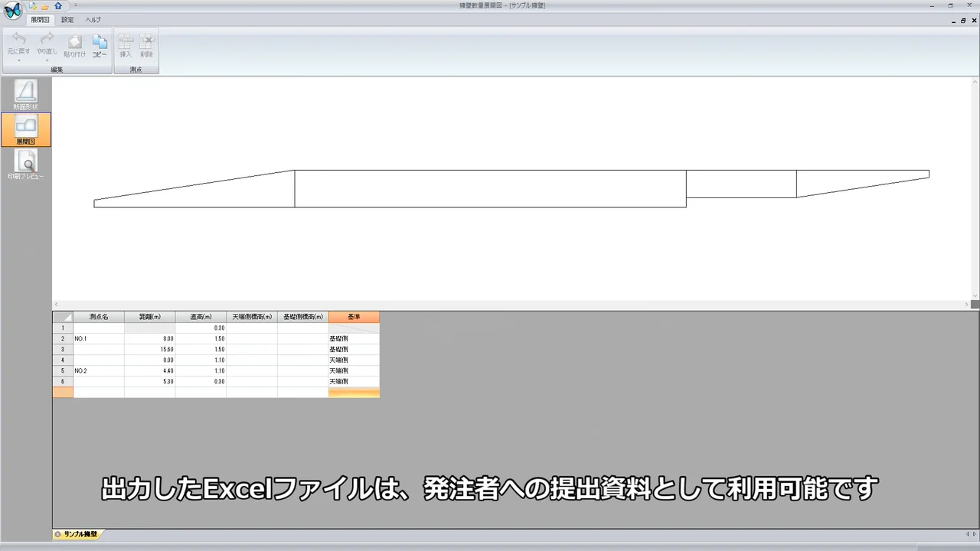The width and height of the screenshot is (980, 551).
Task: Open the ヘルプ ribbon tab
Action: point(93,20)
